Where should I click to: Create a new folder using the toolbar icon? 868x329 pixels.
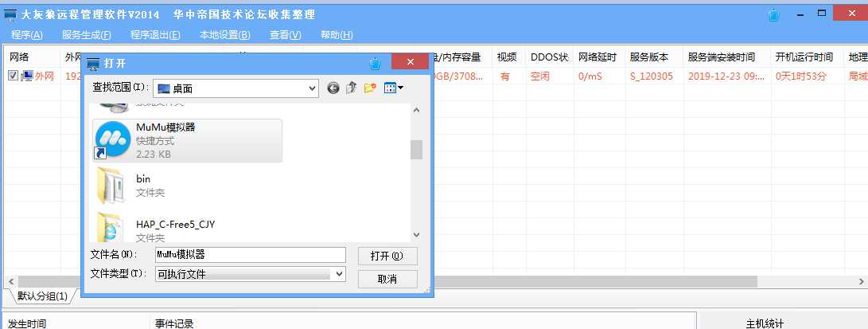tap(370, 88)
